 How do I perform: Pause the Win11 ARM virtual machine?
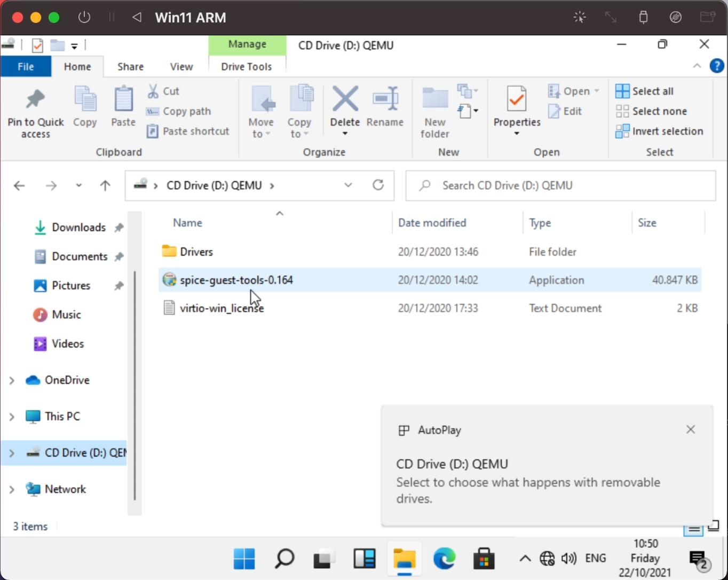112,17
